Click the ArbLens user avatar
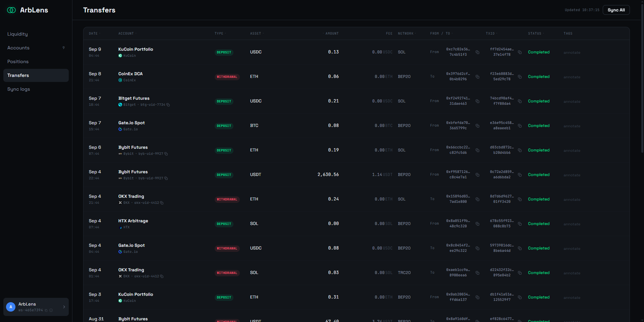 (x=11, y=307)
